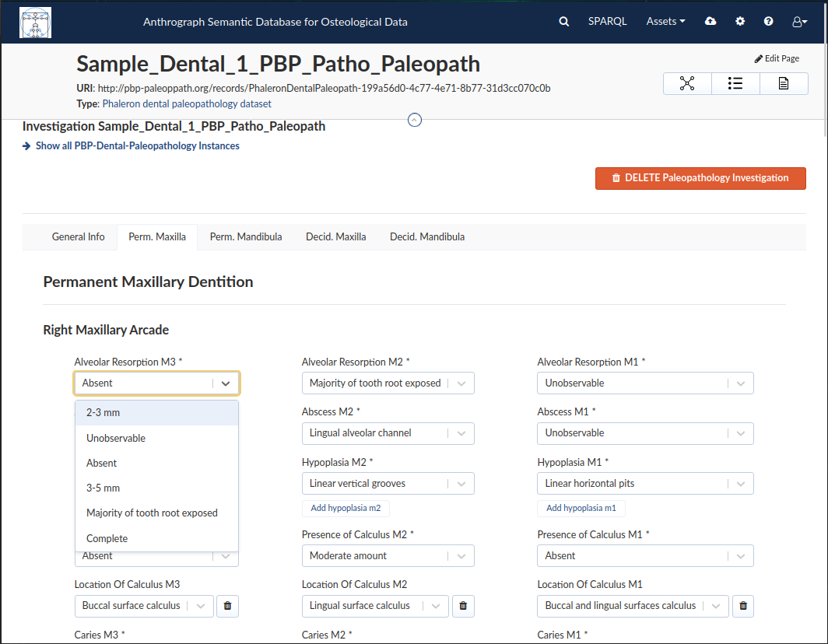Open the cloud upload icon

point(710,21)
